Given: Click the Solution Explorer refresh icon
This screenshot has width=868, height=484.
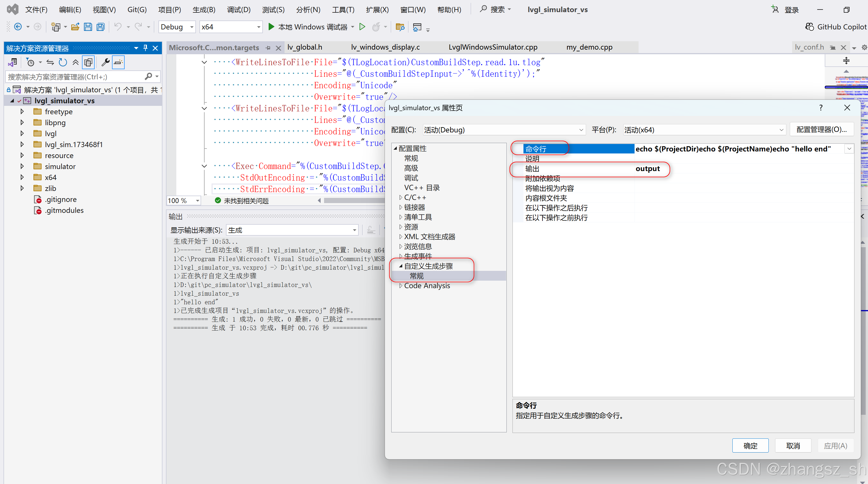Looking at the screenshot, I should pyautogui.click(x=63, y=62).
